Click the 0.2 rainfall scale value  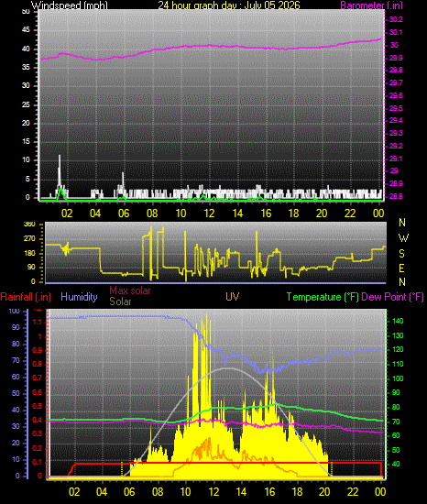pyautogui.click(x=38, y=448)
